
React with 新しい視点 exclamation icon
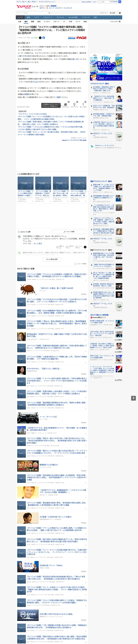tap(83, 105)
